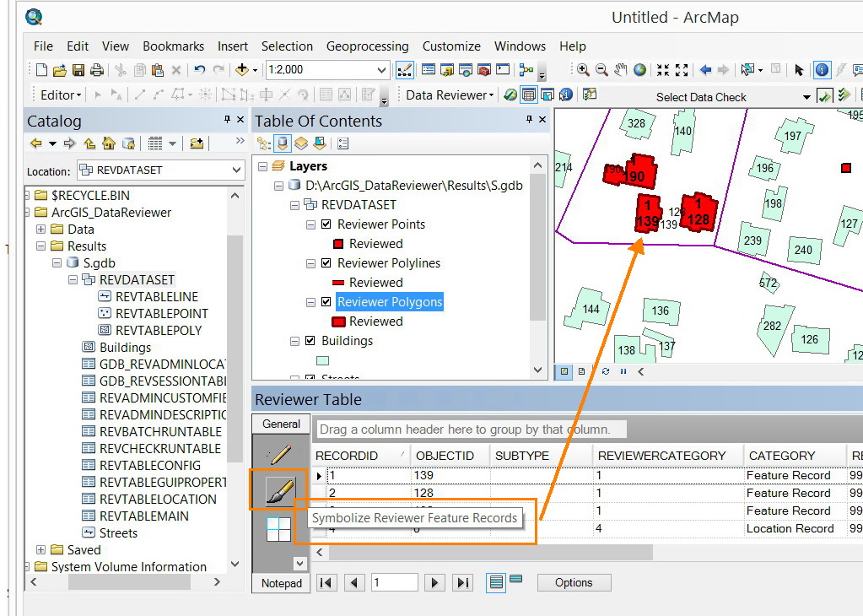The width and height of the screenshot is (863, 616).
Task: Select the Zoom In tool
Action: click(x=583, y=70)
